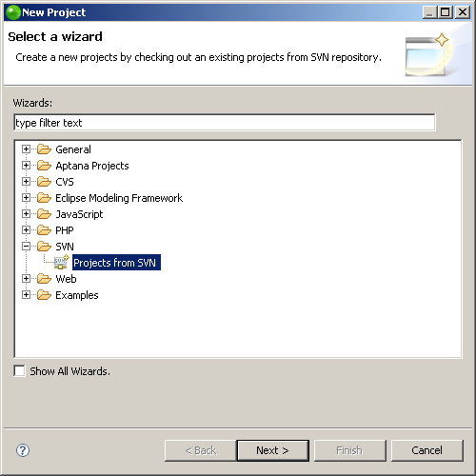Expand the Web category node

[x=26, y=279]
